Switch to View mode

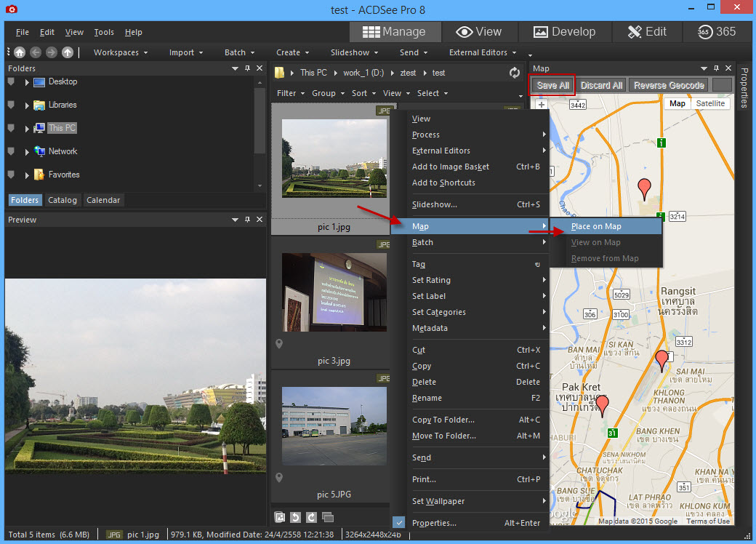[479, 32]
